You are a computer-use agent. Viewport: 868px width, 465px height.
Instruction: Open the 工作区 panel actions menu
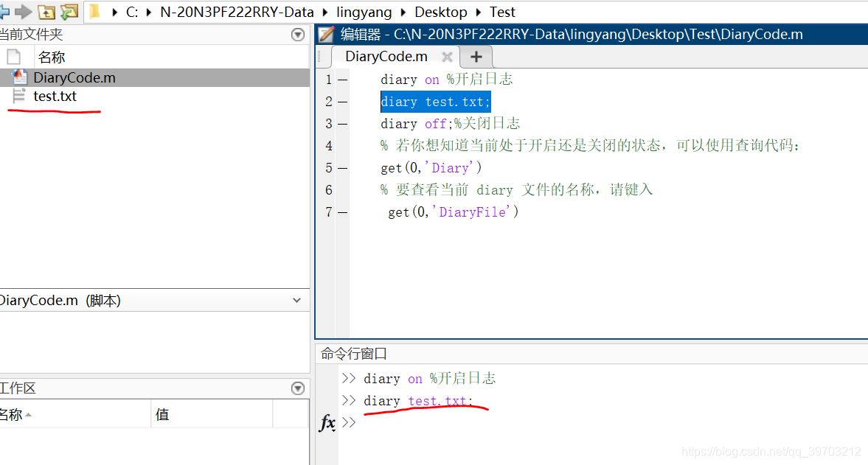click(x=297, y=388)
